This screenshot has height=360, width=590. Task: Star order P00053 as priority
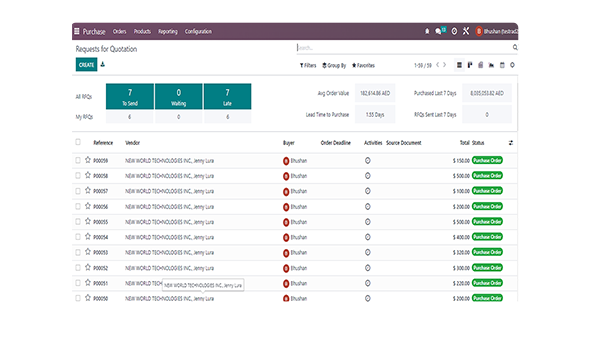[88, 252]
